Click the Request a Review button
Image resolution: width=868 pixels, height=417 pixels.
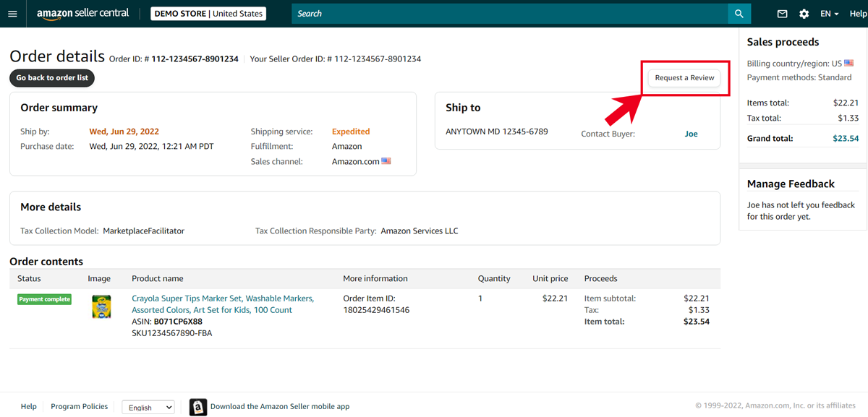pos(684,77)
